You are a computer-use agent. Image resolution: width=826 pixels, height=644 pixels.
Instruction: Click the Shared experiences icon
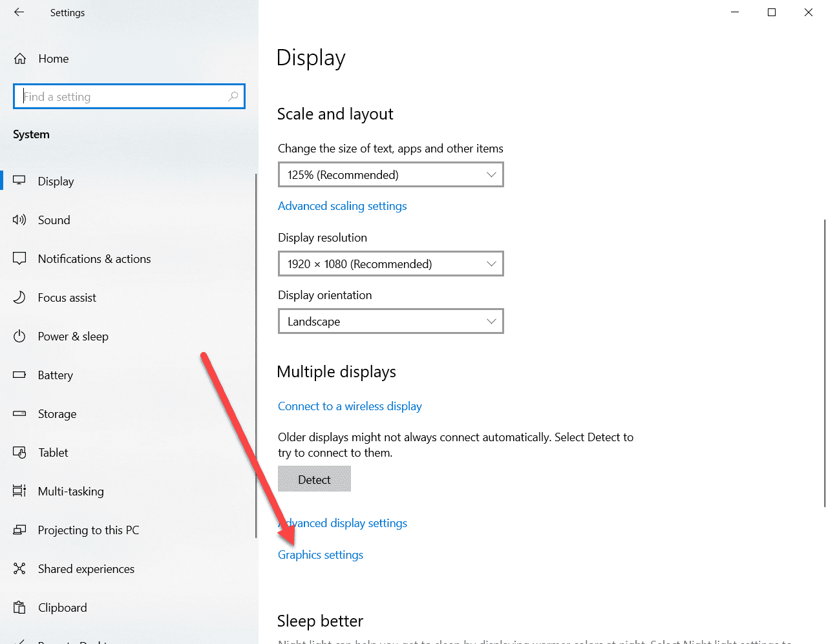coord(19,569)
